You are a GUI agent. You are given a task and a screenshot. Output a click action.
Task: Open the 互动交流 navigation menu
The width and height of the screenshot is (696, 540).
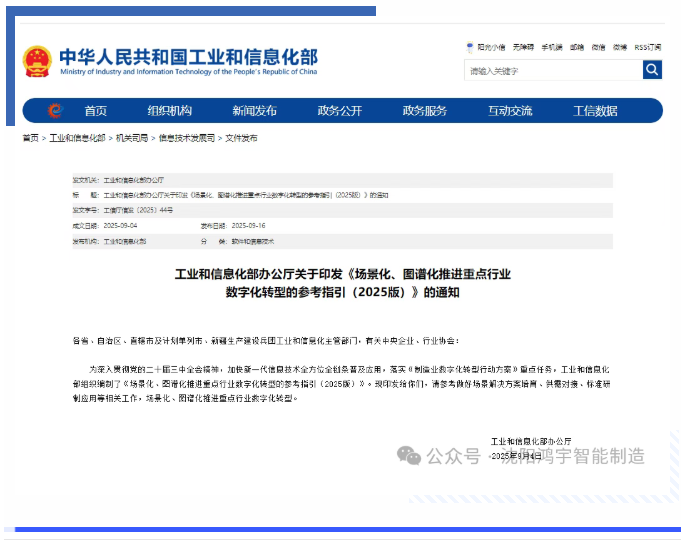point(510,110)
